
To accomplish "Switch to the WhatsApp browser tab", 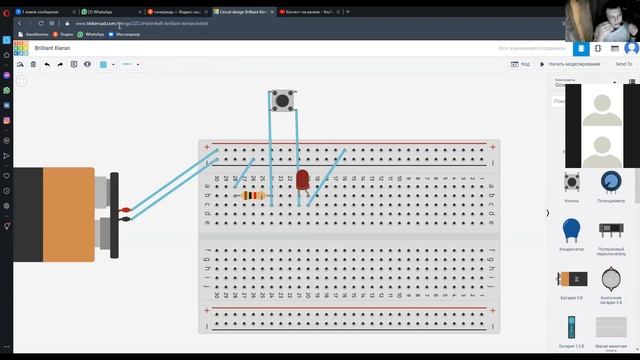I will tap(111, 12).
